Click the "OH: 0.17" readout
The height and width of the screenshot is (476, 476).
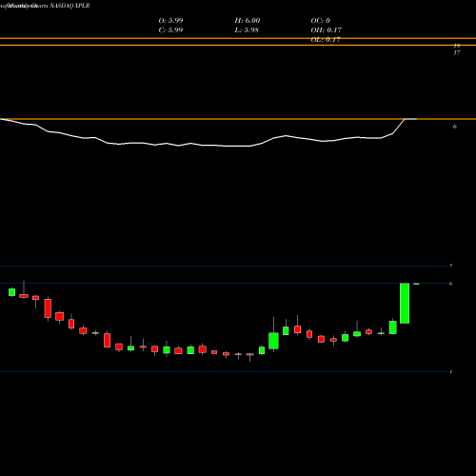coord(327,30)
